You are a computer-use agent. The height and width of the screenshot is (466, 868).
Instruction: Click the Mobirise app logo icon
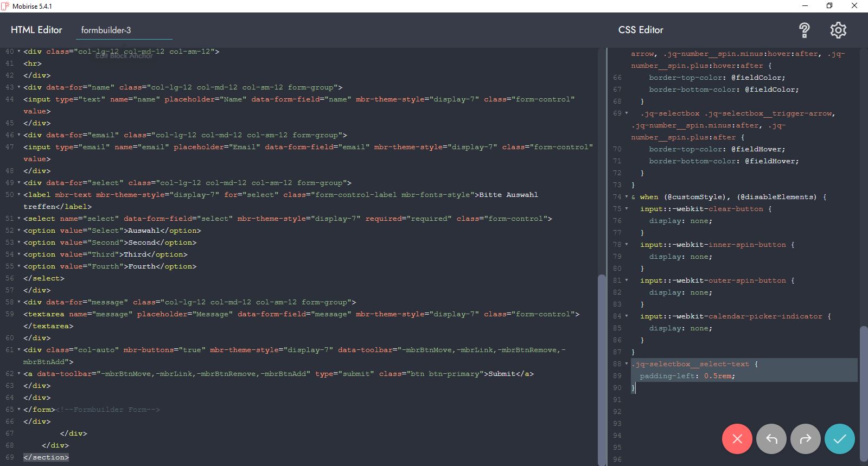pyautogui.click(x=5, y=6)
